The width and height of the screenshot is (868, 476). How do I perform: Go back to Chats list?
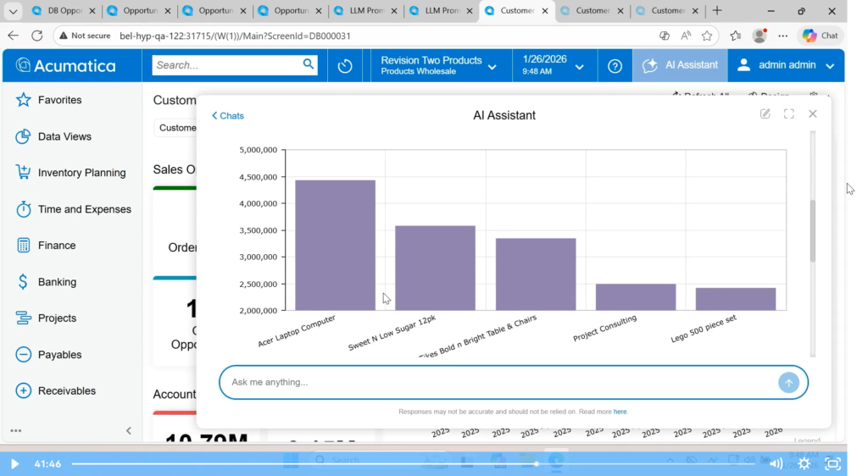coord(228,116)
